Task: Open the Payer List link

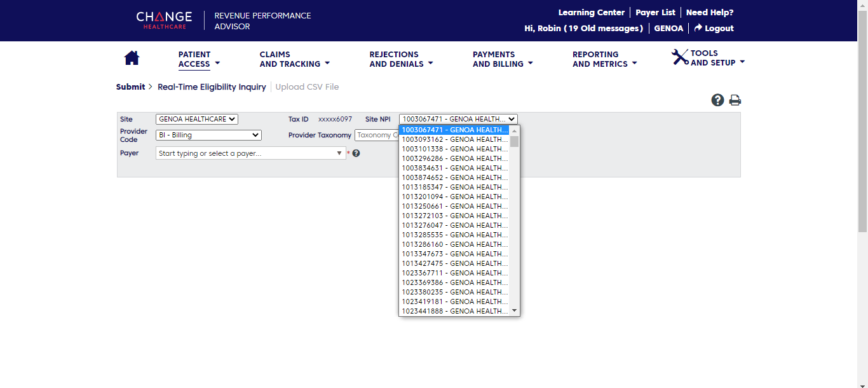Action: pyautogui.click(x=655, y=13)
